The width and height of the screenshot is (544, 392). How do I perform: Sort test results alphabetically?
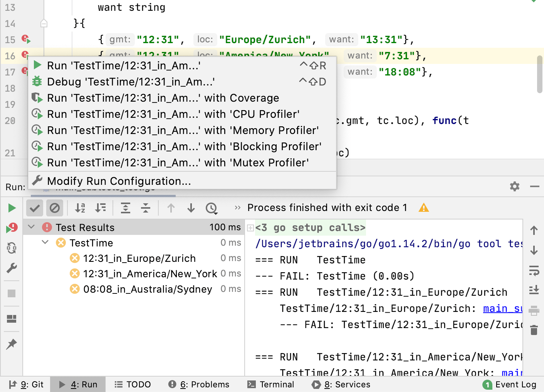point(80,208)
